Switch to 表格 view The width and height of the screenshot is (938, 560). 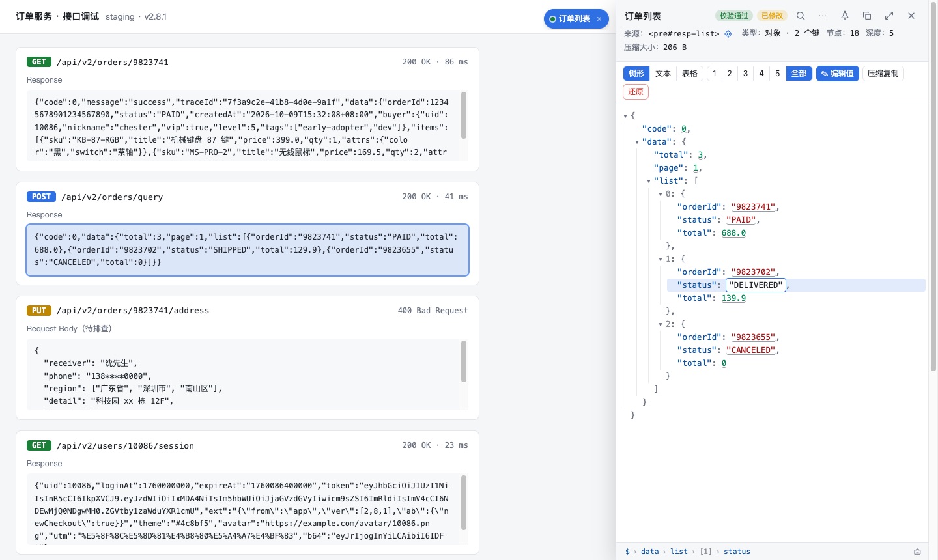[x=690, y=74]
